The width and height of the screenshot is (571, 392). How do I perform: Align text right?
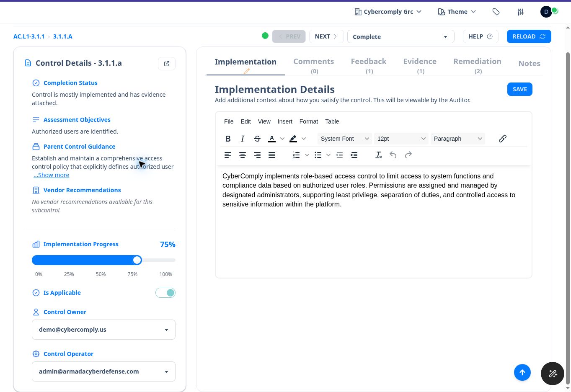(257, 155)
